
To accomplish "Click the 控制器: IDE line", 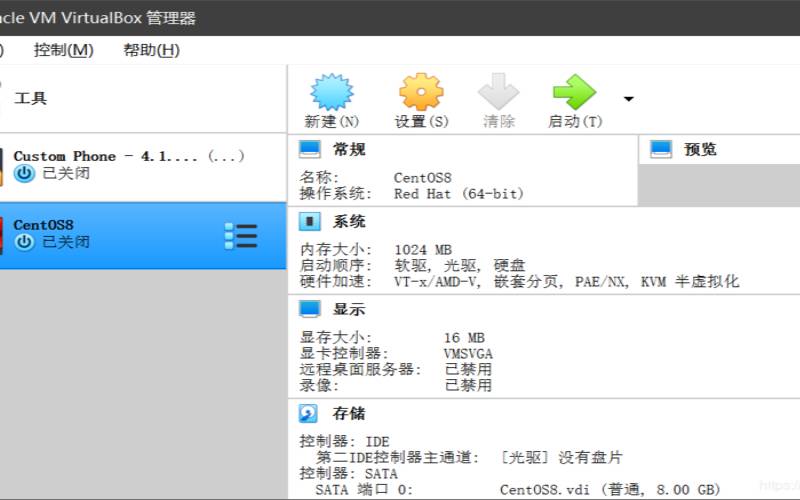I will click(x=344, y=441).
